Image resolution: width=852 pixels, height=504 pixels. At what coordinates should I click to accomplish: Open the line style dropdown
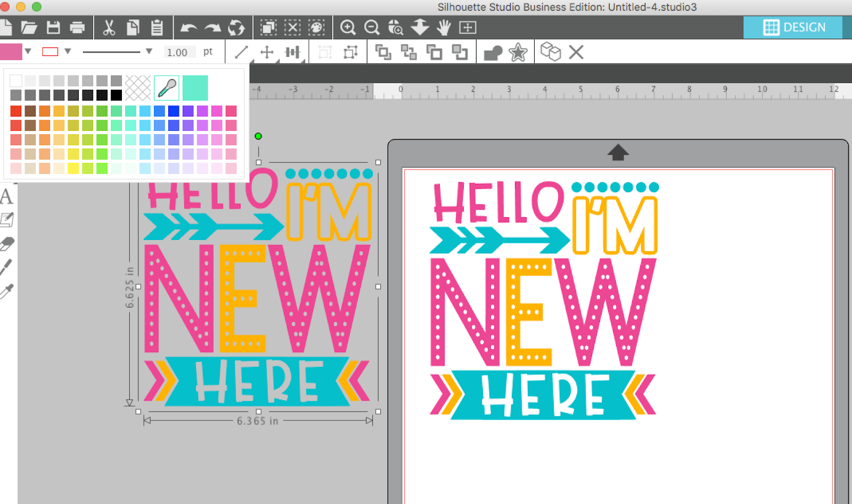click(114, 52)
